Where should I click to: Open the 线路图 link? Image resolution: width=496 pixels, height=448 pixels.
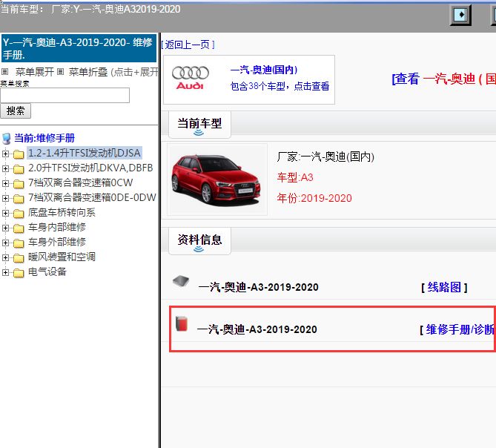(x=444, y=287)
